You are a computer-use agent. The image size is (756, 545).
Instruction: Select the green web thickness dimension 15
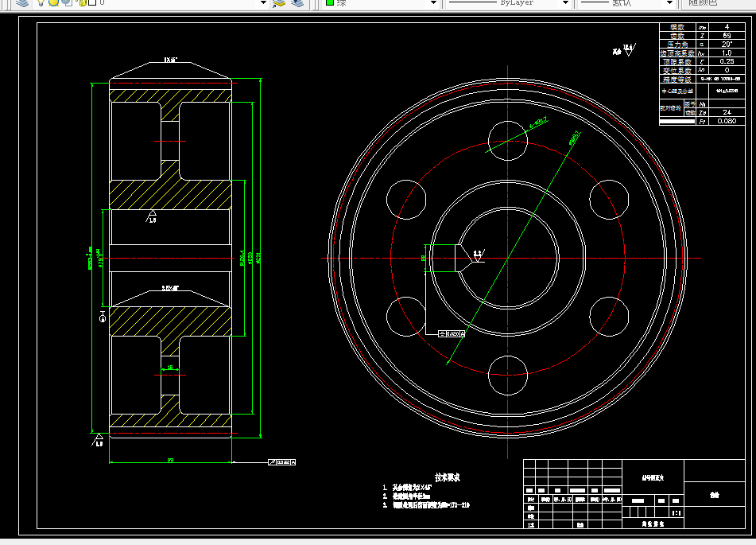coord(169,368)
